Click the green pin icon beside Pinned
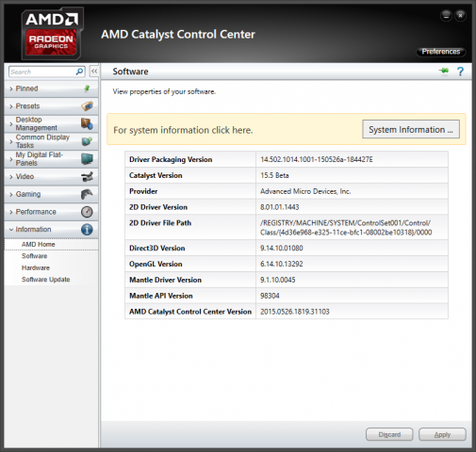Screen dimensions: 476x452 tap(87, 89)
